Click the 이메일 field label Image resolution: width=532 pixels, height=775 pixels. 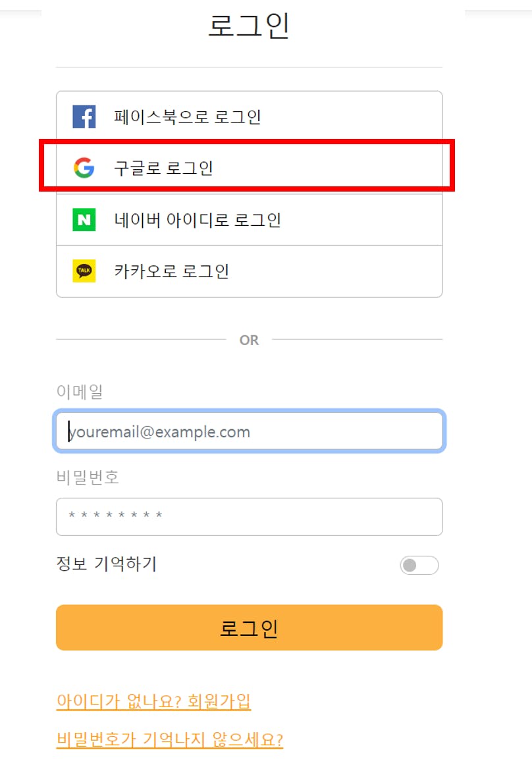80,392
